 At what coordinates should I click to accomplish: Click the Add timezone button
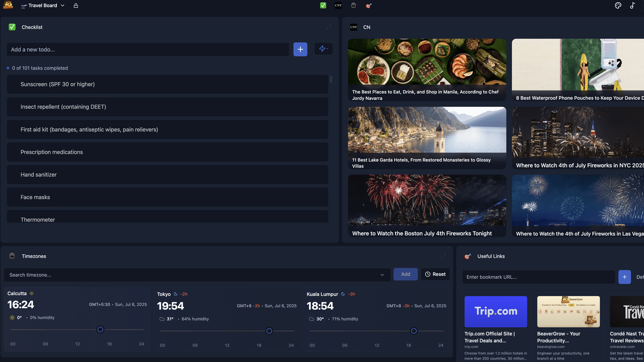coord(405,274)
